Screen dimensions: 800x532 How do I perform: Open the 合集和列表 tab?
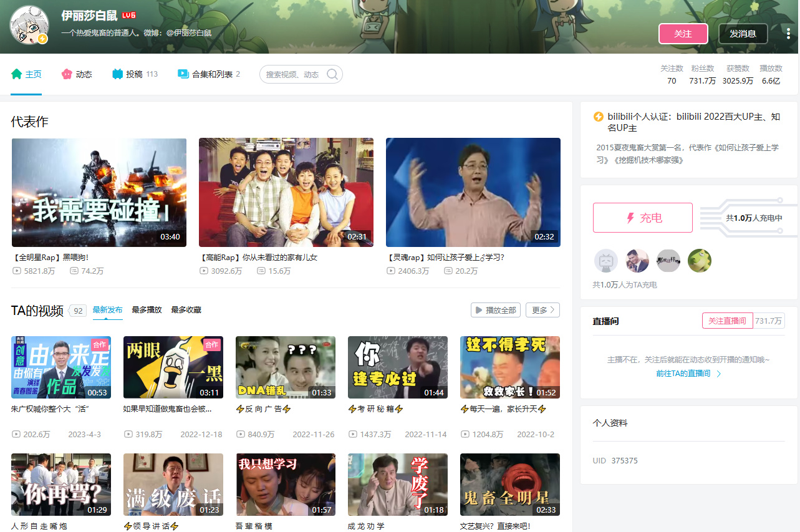(x=212, y=74)
